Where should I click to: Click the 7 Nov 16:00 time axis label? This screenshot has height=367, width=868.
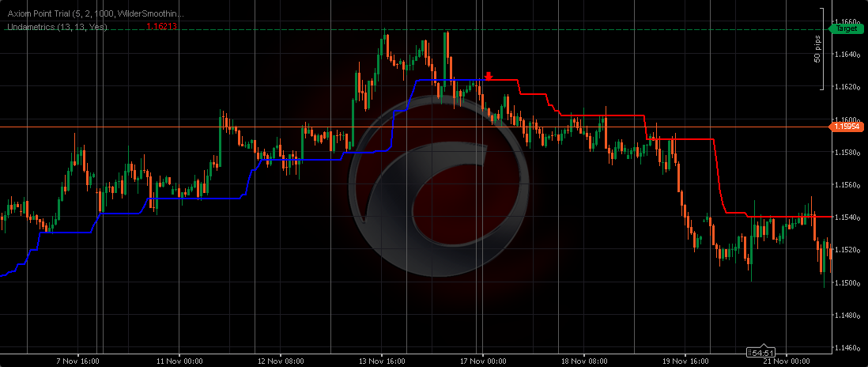76,361
